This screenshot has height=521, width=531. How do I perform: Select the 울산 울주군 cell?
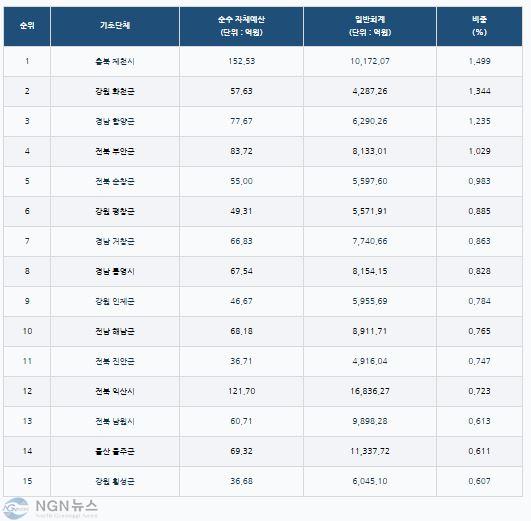(x=115, y=451)
